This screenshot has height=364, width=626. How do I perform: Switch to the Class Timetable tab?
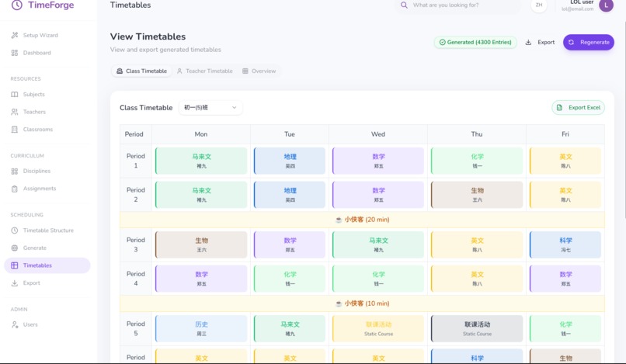(x=141, y=71)
